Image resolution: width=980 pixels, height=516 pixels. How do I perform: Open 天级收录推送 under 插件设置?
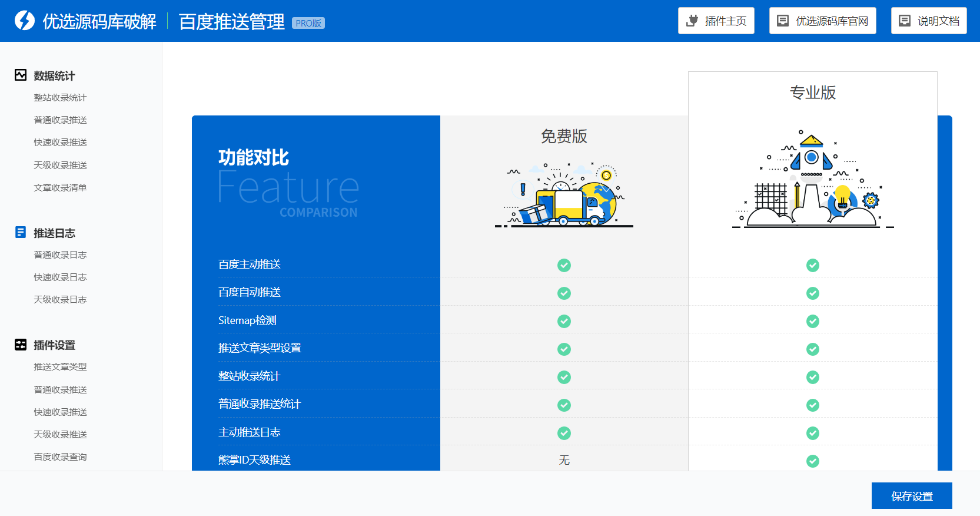click(60, 435)
